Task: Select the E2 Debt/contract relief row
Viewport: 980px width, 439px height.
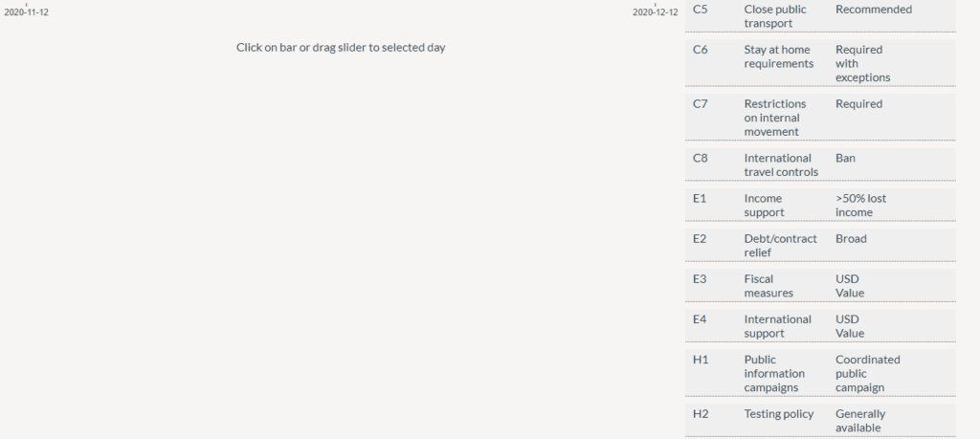Action: pyautogui.click(x=820, y=245)
